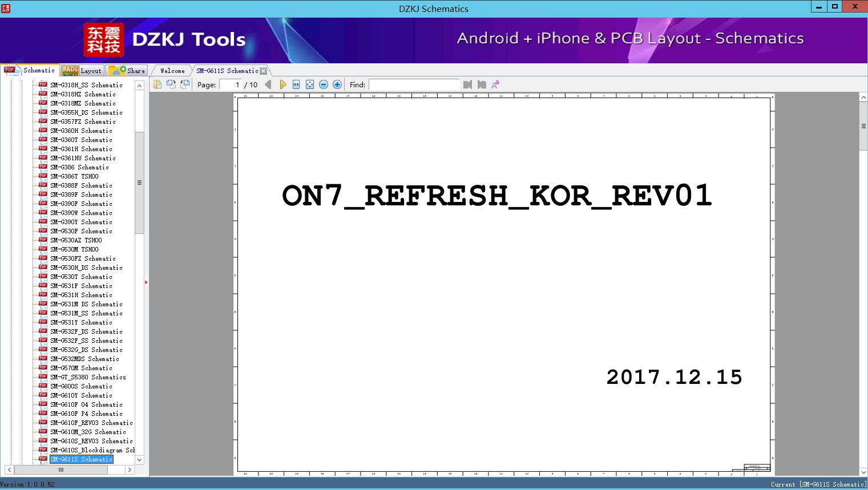Click the find next icon

(x=482, y=84)
